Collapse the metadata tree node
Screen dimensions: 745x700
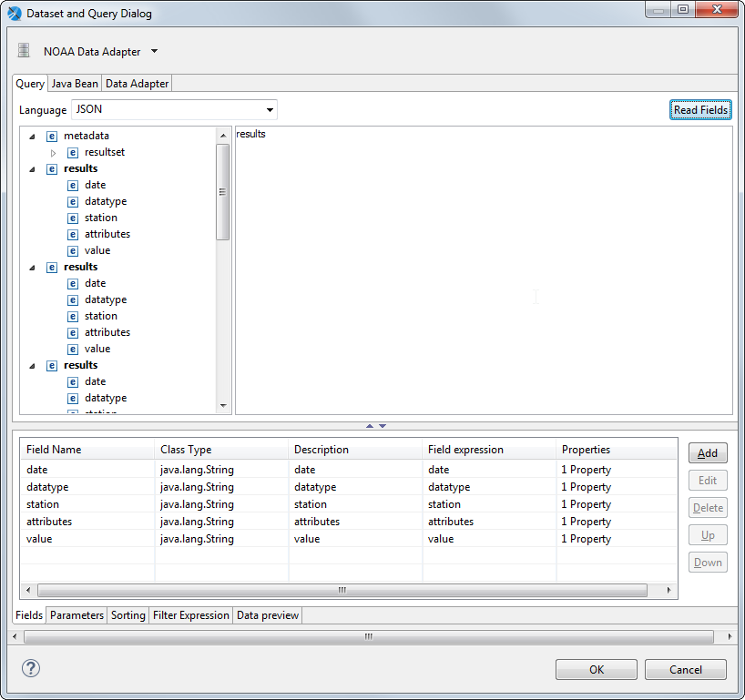click(32, 137)
